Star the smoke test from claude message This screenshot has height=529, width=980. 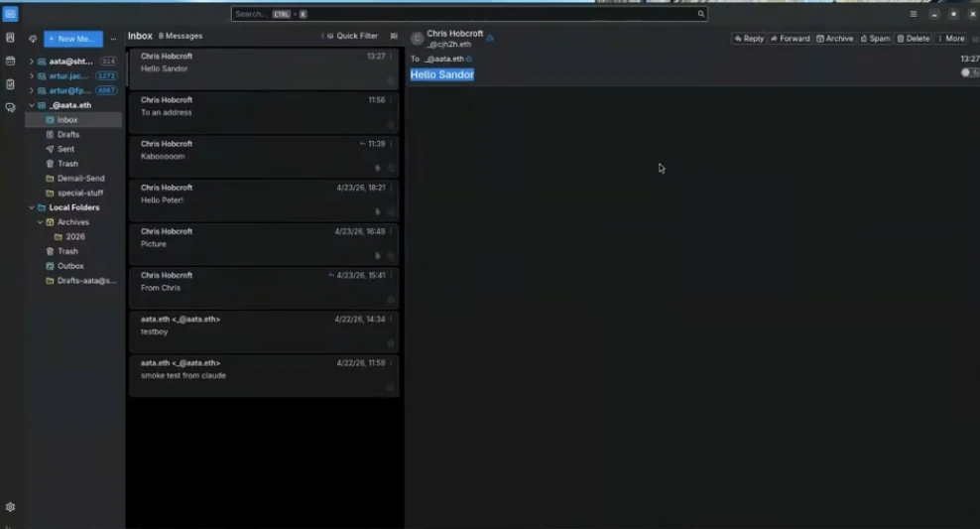point(391,387)
